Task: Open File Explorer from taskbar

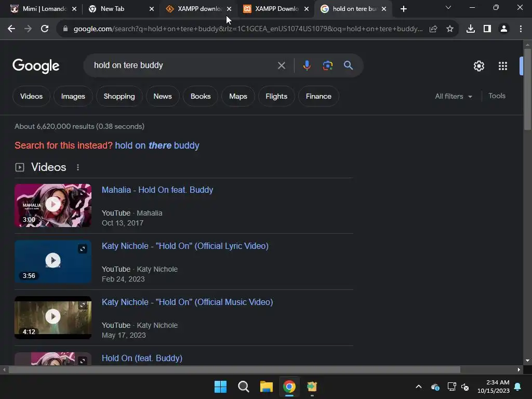Action: click(267, 387)
